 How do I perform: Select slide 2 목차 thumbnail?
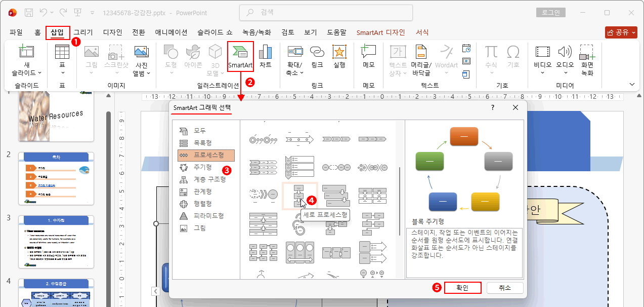click(56, 178)
